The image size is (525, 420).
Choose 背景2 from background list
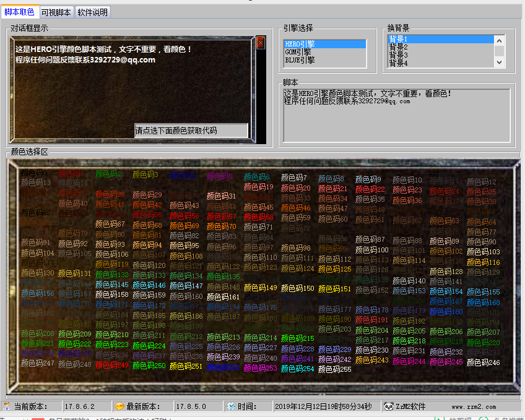tap(398, 47)
